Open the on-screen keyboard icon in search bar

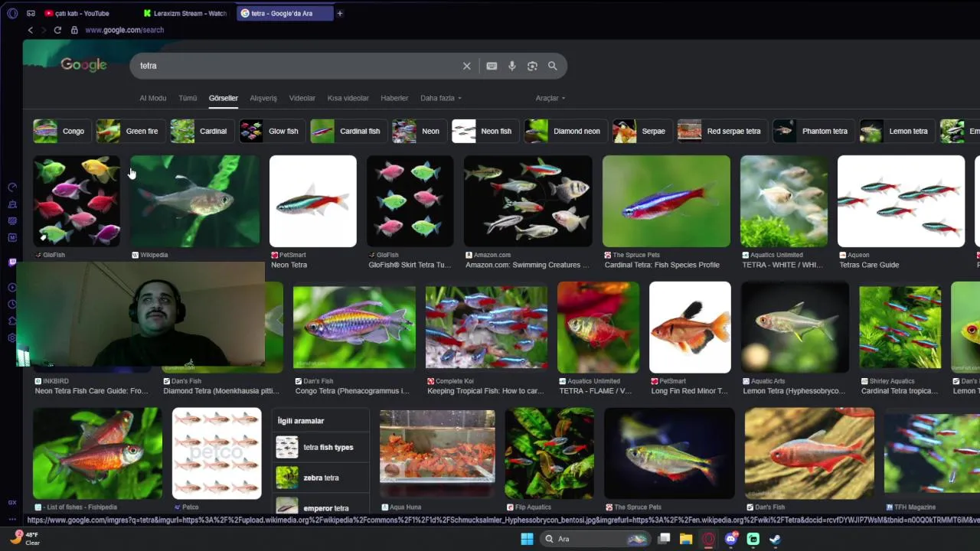[492, 66]
